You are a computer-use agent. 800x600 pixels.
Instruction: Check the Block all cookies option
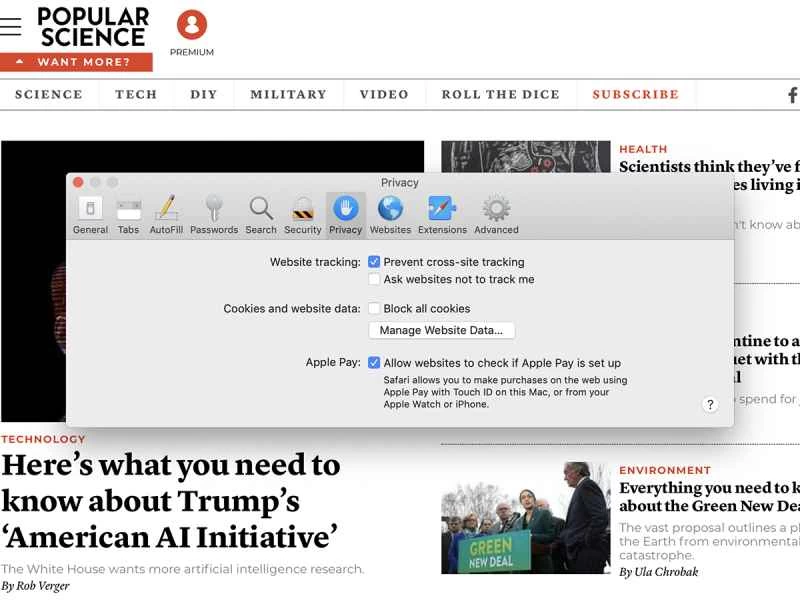point(374,309)
